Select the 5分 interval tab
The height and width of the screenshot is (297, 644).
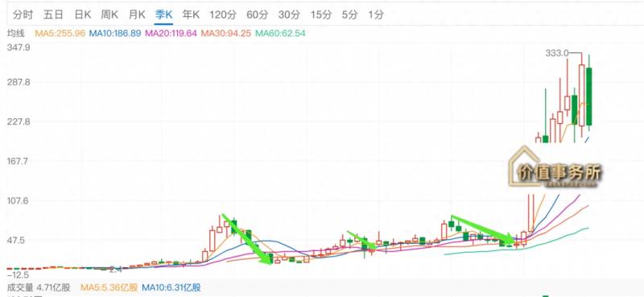[349, 14]
